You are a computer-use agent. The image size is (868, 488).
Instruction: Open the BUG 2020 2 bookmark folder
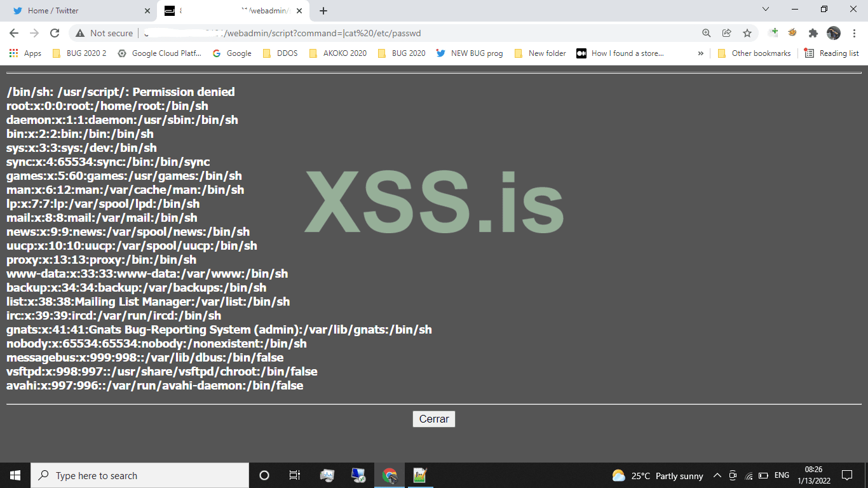click(x=79, y=53)
